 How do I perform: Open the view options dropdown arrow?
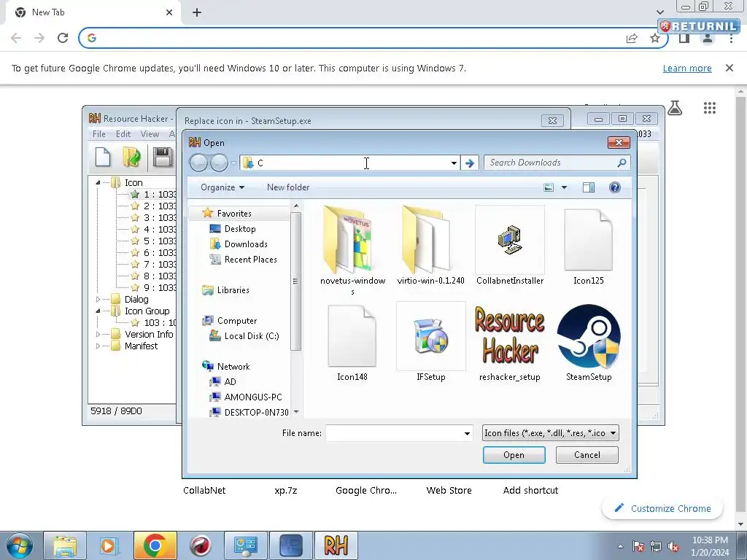(x=564, y=187)
